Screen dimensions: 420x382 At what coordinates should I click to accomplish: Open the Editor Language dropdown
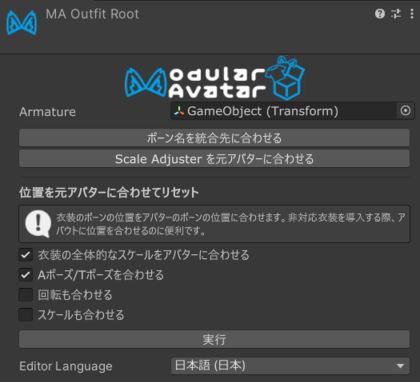(x=290, y=366)
